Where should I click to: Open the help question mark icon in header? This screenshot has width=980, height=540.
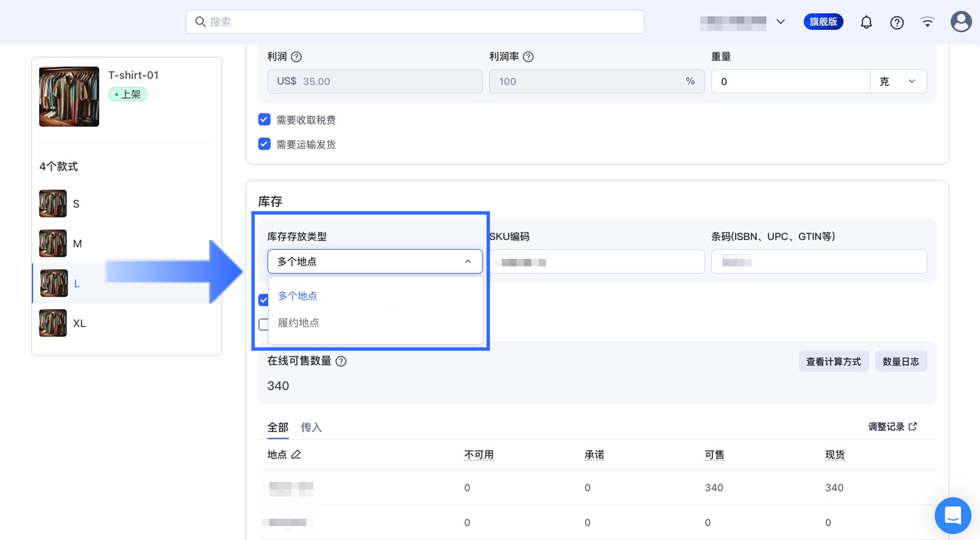pos(896,22)
